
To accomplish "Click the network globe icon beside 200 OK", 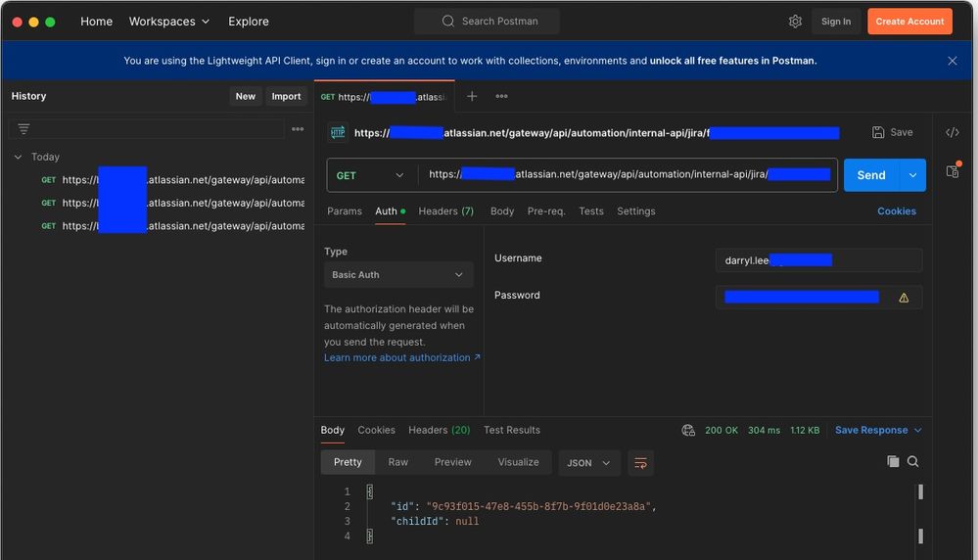I will 688,431.
